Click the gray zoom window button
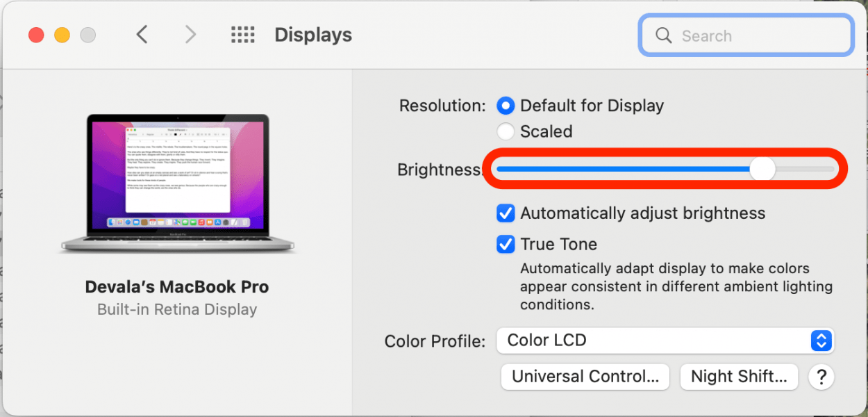The width and height of the screenshot is (868, 417). click(x=87, y=35)
